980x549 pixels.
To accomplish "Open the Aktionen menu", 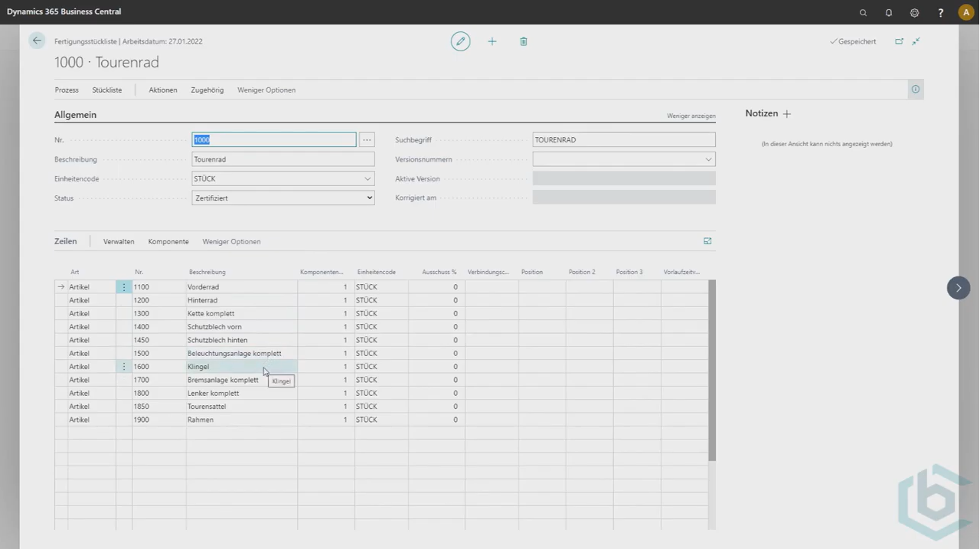I will pos(163,90).
